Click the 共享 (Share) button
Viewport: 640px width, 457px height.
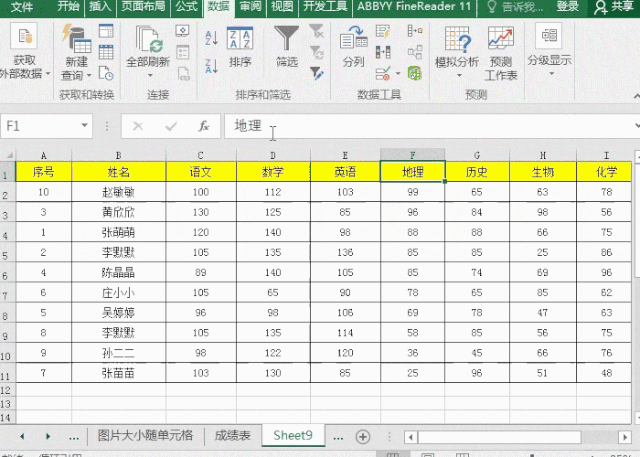[x=613, y=7]
